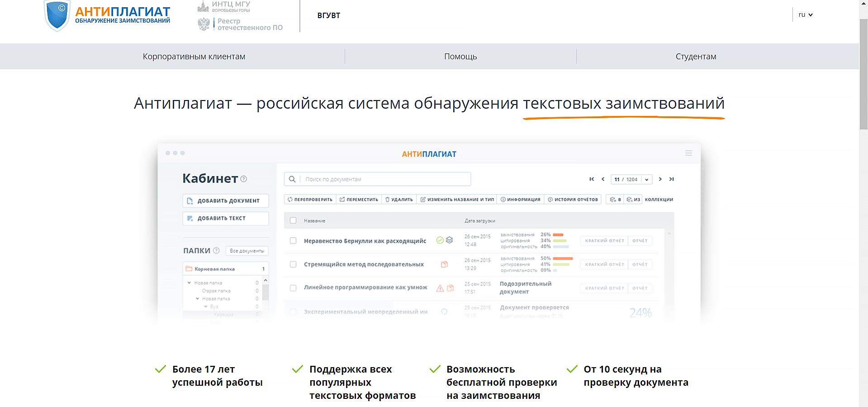Check the Экспериментальный неопределенный document checkbox
The height and width of the screenshot is (407, 868).
click(x=293, y=312)
